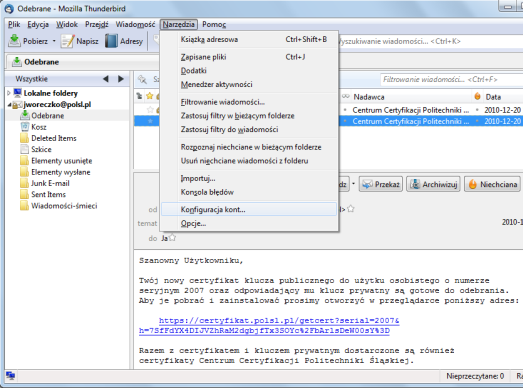The height and width of the screenshot is (388, 523).
Task: Choose Dodatki menu entry
Action: coord(249,71)
